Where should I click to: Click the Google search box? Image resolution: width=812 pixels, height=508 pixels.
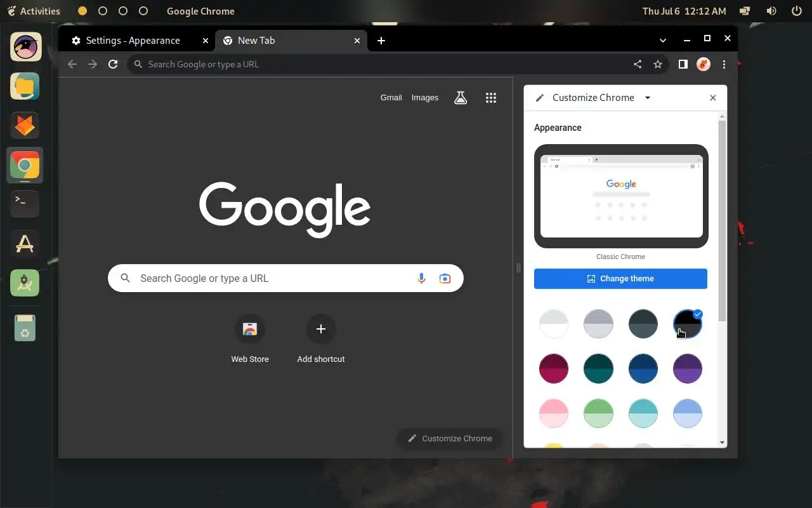285,278
